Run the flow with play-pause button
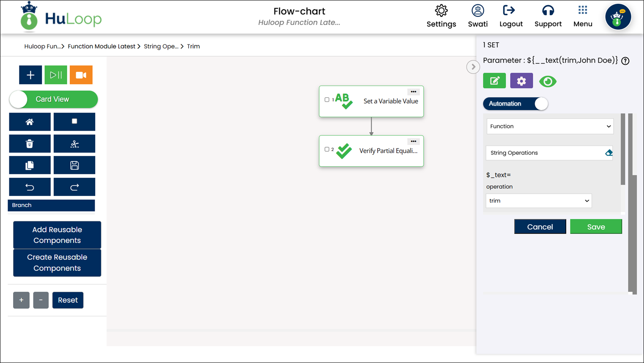This screenshot has height=363, width=644. tap(56, 75)
